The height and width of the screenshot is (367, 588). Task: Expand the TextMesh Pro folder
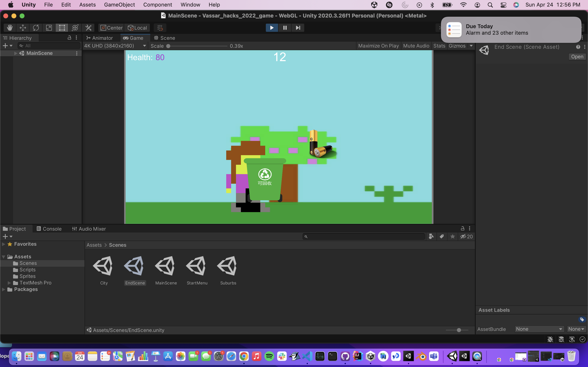click(x=9, y=283)
